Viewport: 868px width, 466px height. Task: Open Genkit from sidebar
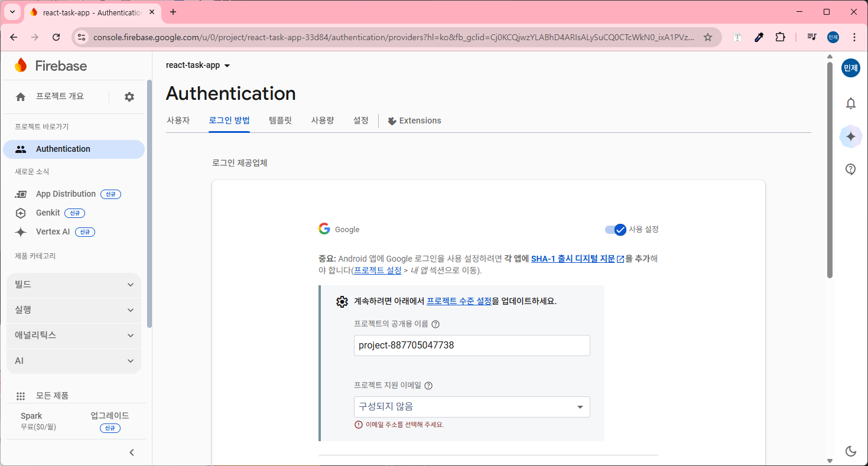click(48, 213)
